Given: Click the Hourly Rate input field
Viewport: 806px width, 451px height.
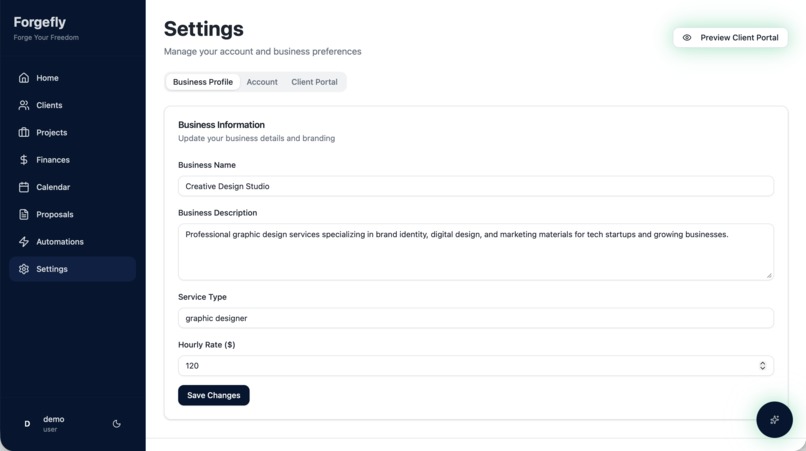Looking at the screenshot, I should (475, 366).
